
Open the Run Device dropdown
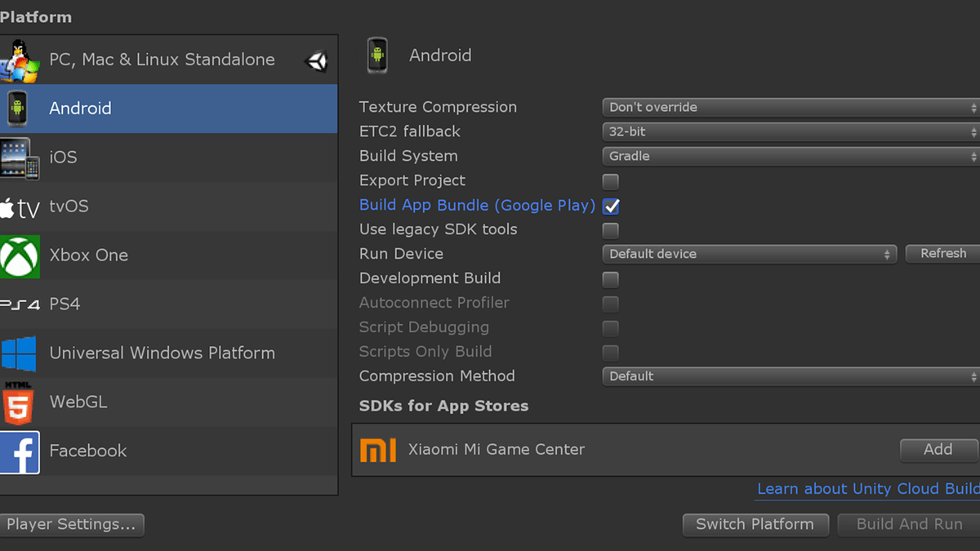pyautogui.click(x=749, y=254)
